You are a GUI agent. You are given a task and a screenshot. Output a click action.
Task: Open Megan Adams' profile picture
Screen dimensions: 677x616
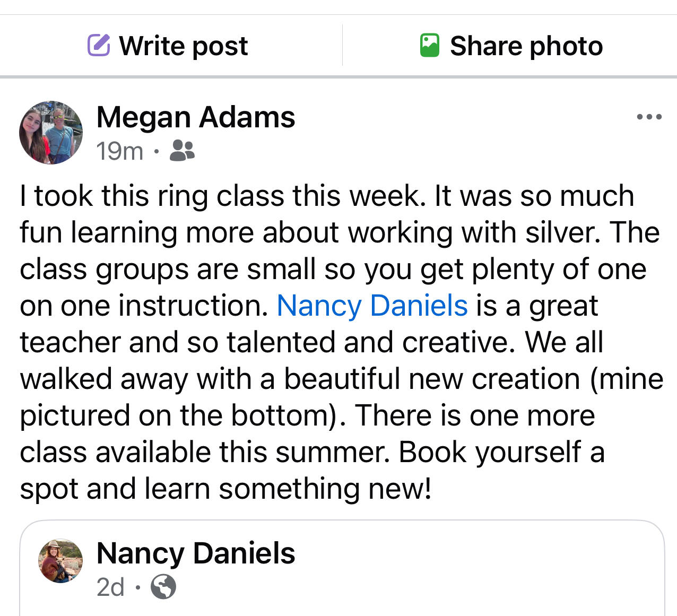(51, 133)
